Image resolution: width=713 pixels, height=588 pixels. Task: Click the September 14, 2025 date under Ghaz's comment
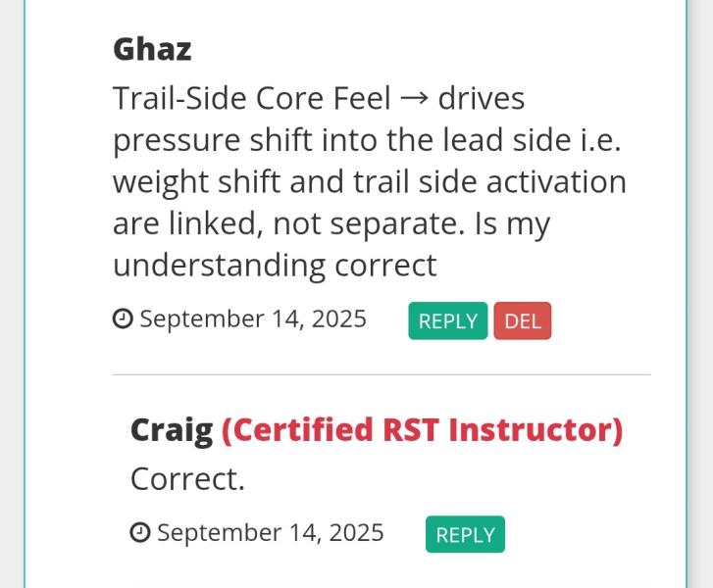pos(253,319)
